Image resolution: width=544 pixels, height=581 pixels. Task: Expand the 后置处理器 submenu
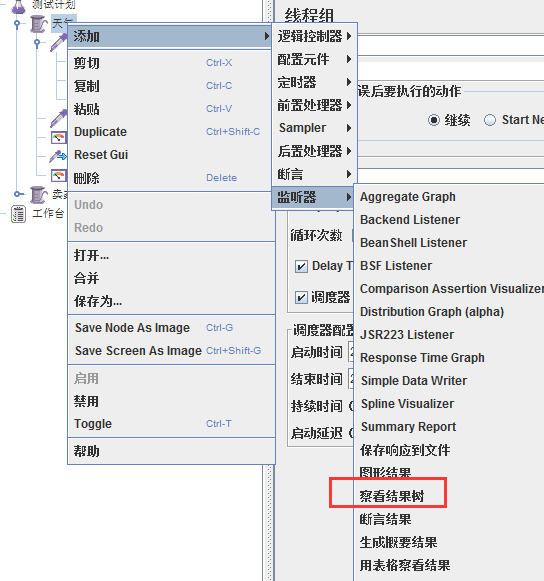[314, 151]
